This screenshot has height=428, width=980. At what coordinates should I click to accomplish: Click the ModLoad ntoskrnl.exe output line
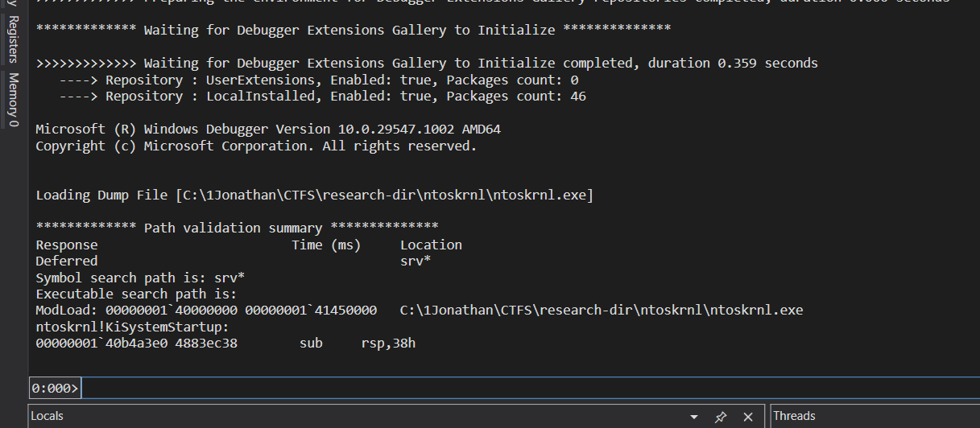(420, 310)
